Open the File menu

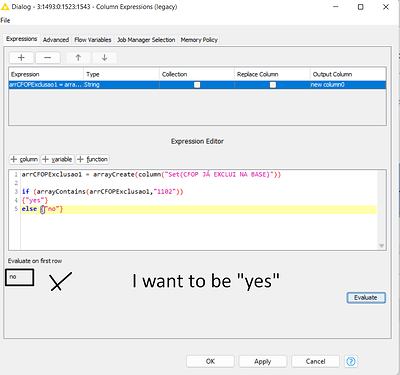tap(5, 20)
